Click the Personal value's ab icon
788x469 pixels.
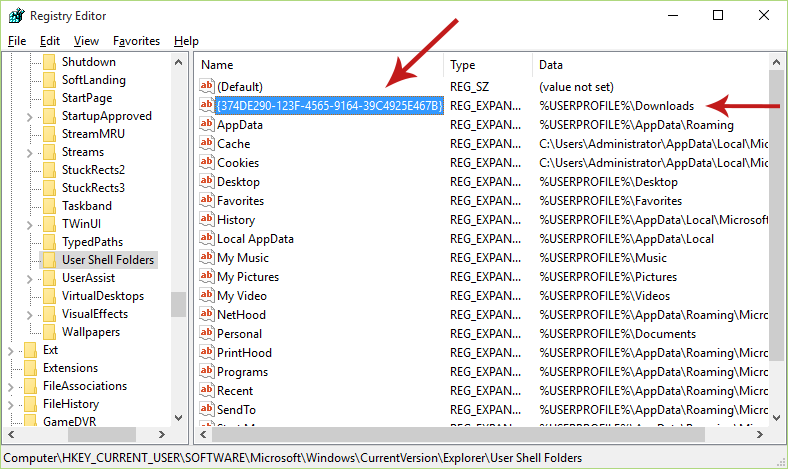[x=207, y=333]
